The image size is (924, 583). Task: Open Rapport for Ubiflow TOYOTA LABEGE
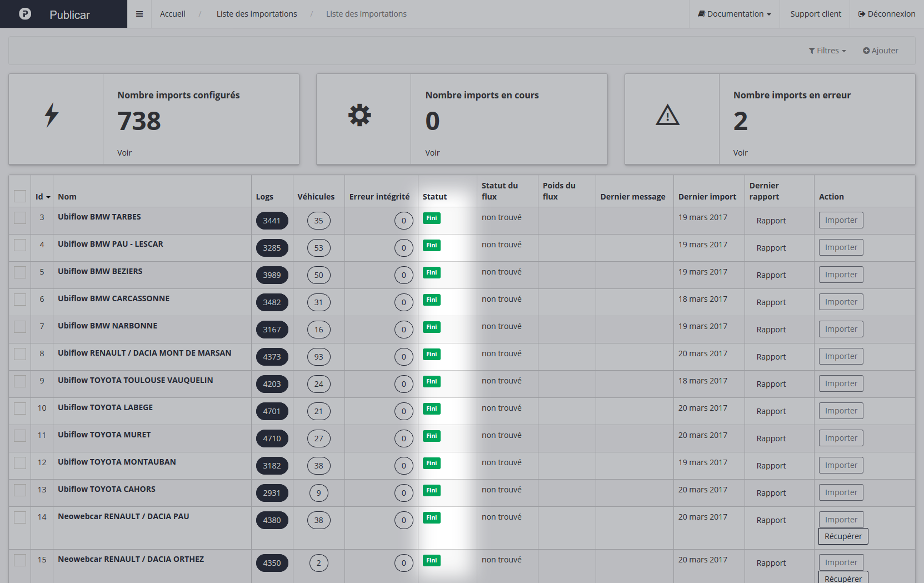click(771, 411)
